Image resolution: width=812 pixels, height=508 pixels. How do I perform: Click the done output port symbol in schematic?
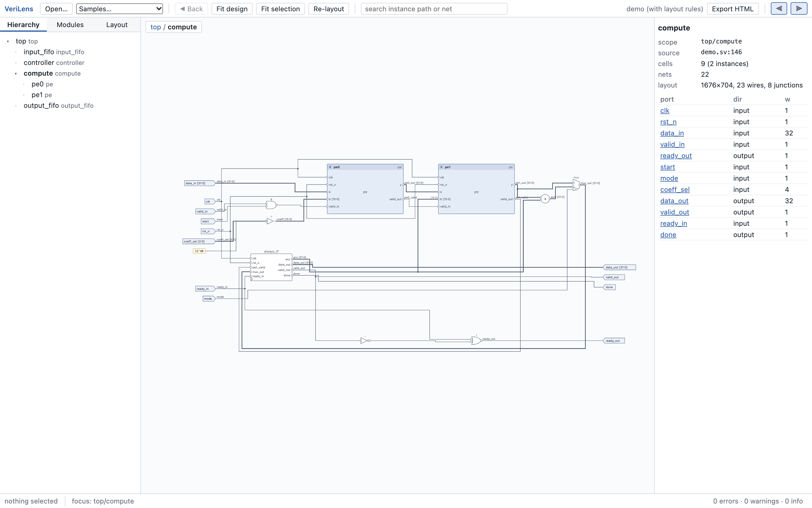tap(609, 287)
